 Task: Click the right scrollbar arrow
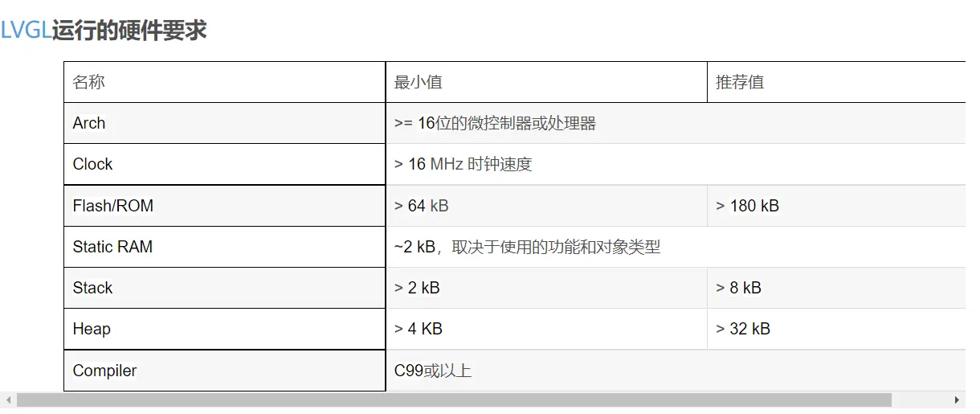click(957, 400)
